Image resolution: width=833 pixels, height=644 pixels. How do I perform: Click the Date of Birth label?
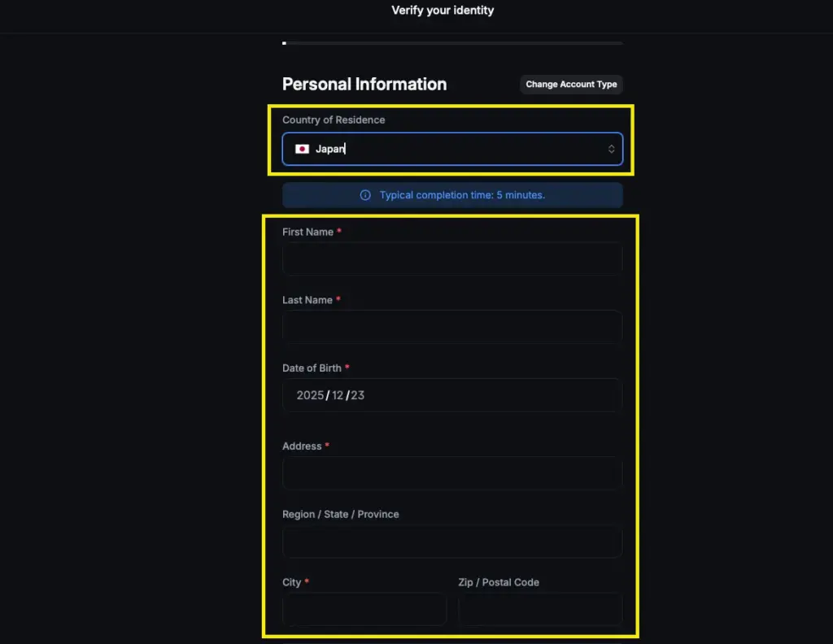pos(312,368)
